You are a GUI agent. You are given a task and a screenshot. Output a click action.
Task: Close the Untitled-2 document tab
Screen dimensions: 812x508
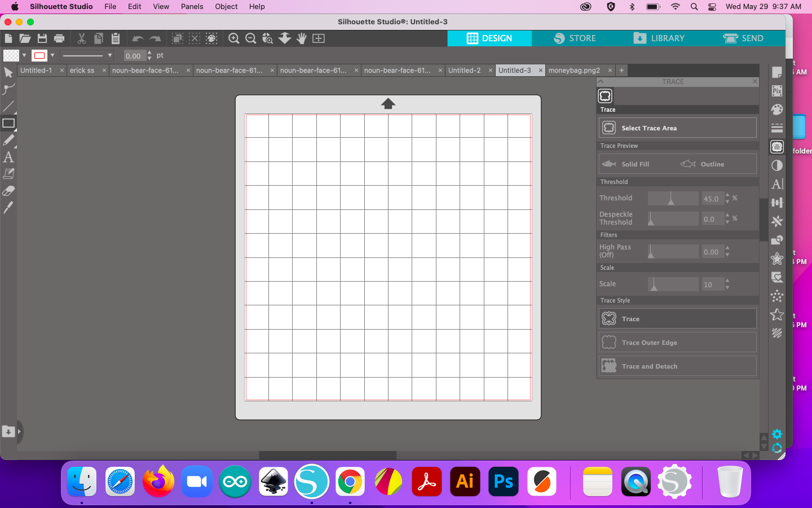[490, 71]
